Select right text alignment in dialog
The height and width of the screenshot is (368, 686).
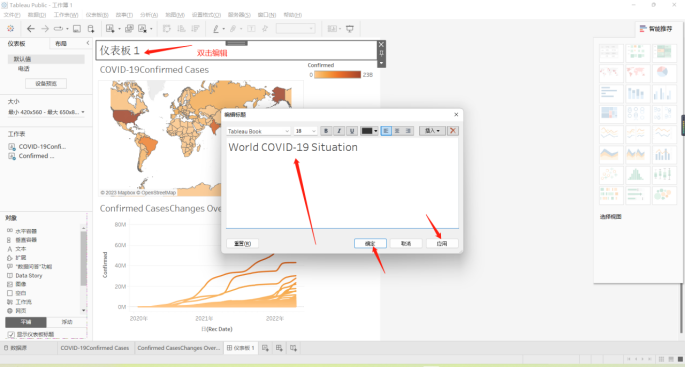(x=408, y=131)
